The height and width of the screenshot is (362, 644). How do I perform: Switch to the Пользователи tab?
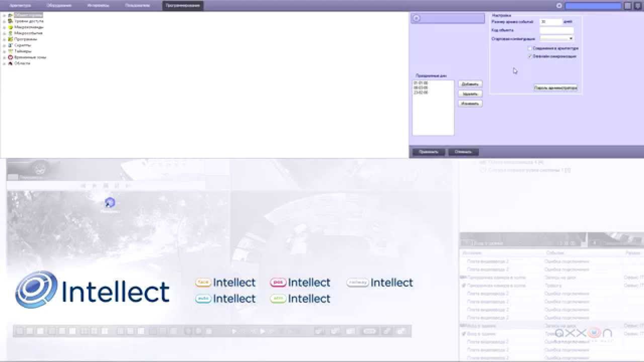(137, 6)
